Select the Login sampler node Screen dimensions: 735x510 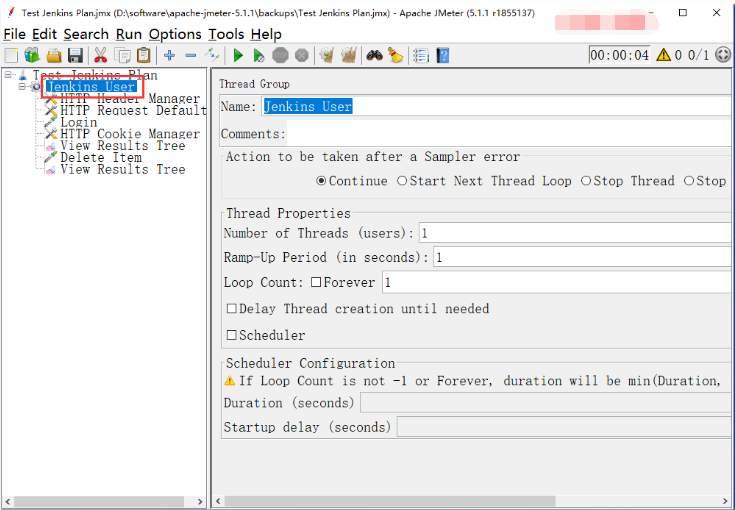click(78, 122)
